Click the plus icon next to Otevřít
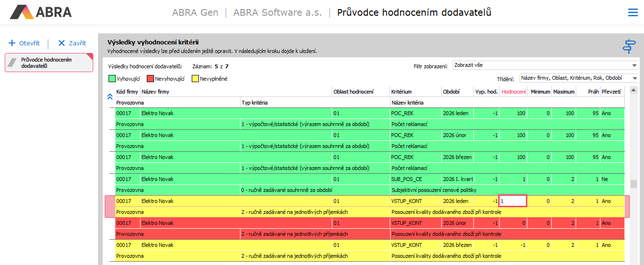The height and width of the screenshot is (265, 644). pyautogui.click(x=12, y=43)
